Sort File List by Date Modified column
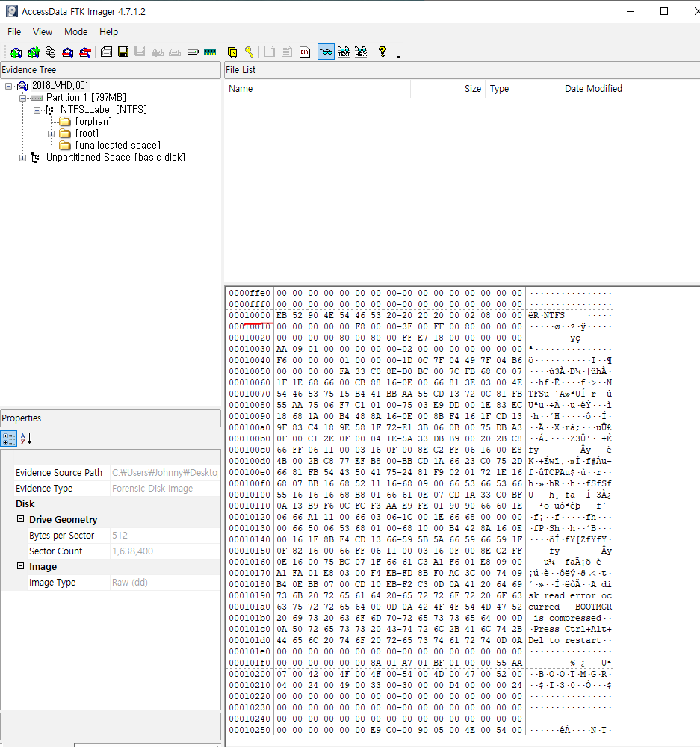700x747 pixels. (x=616, y=89)
